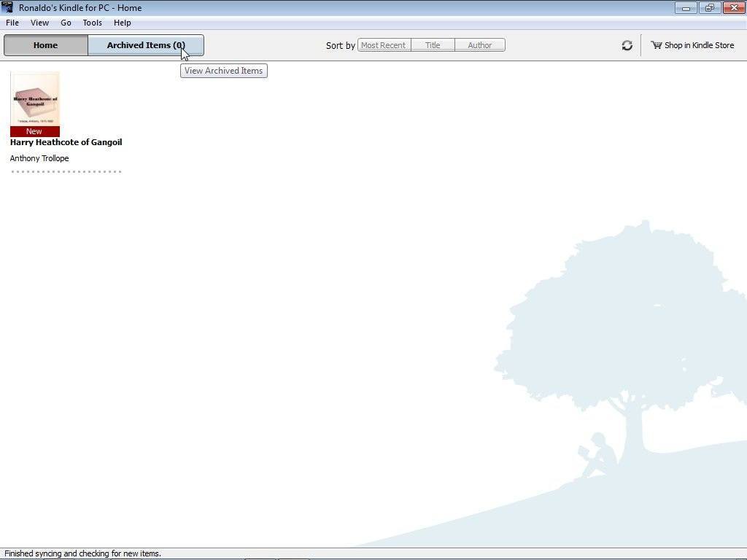Open the View menu

[39, 23]
